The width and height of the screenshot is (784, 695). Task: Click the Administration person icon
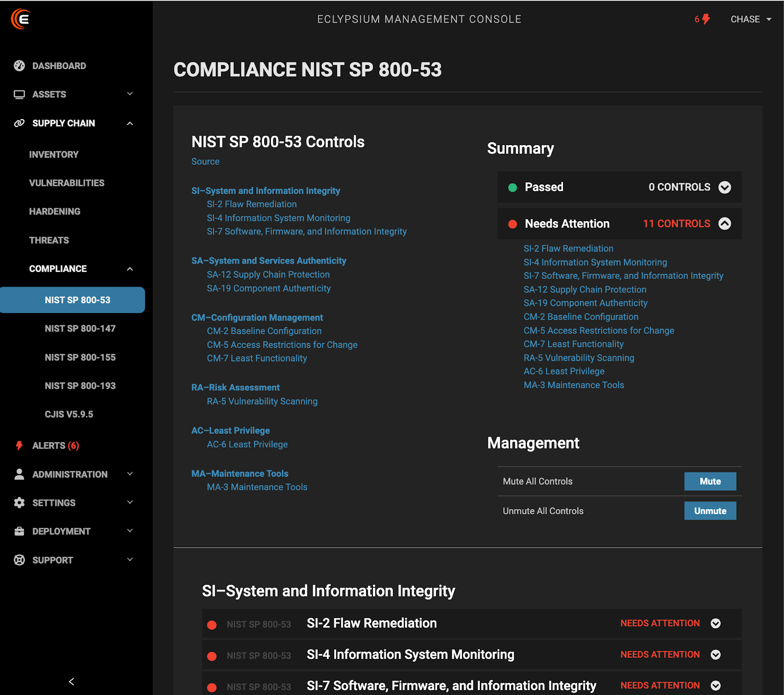click(19, 474)
